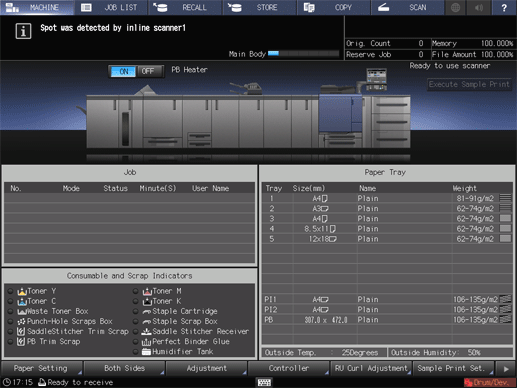Select tray 4 8.5x11 row
The width and height of the screenshot is (517, 388).
[387, 229]
